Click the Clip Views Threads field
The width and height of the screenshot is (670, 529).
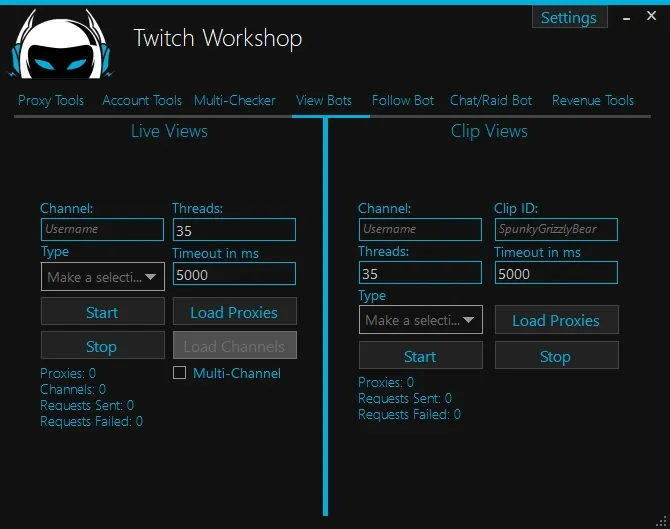pos(420,273)
